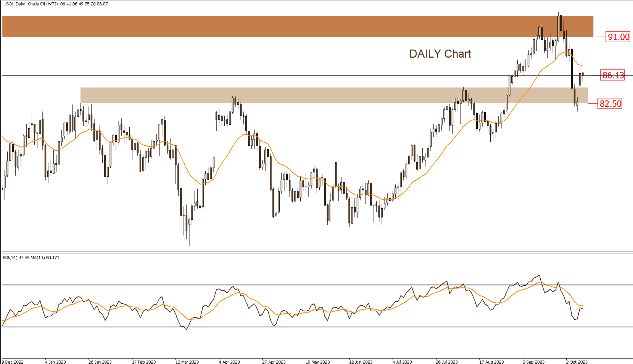The image size is (633, 364).
Task: Select the 17 Feb 2023 date marker
Action: 143,362
